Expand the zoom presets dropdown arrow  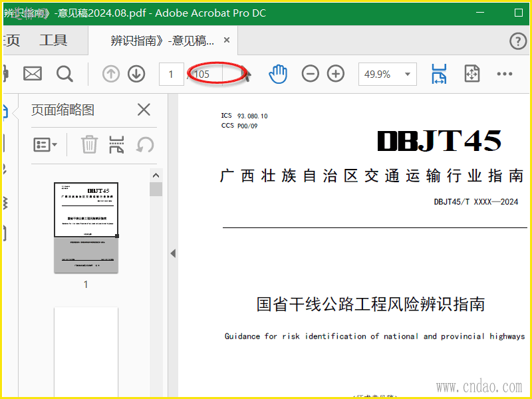click(408, 74)
